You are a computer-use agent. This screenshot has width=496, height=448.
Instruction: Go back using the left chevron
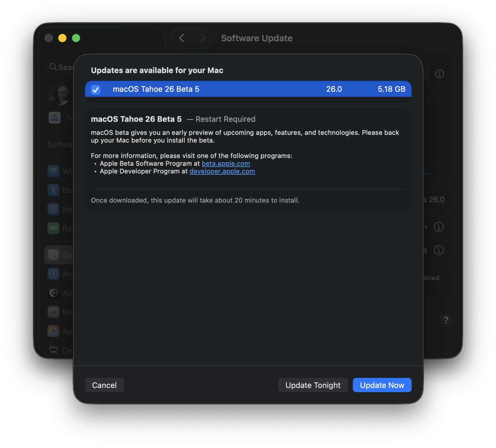coord(182,38)
